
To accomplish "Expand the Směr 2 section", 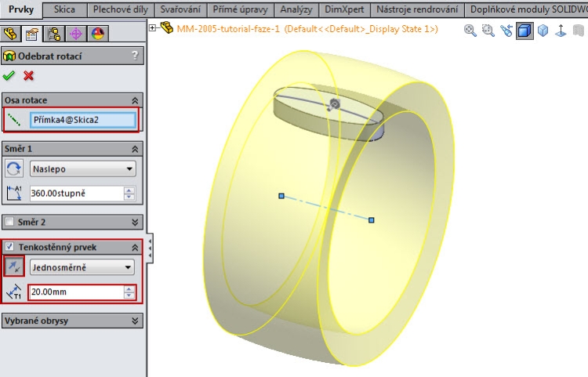I will click(x=135, y=223).
